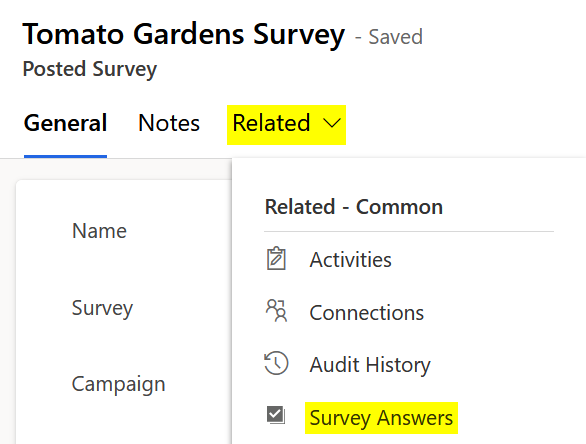This screenshot has width=586, height=444.
Task: Click the Posted Survey subtitle text
Action: pos(90,69)
